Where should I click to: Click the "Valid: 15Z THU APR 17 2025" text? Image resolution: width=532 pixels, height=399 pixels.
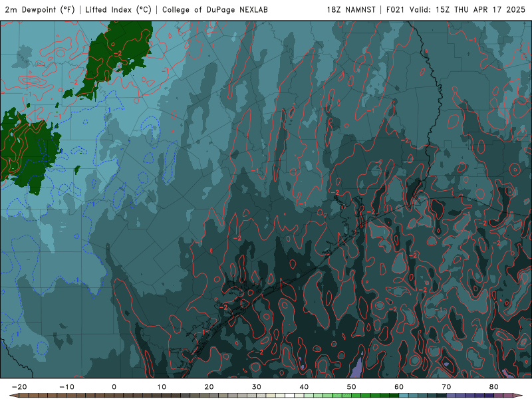click(467, 10)
